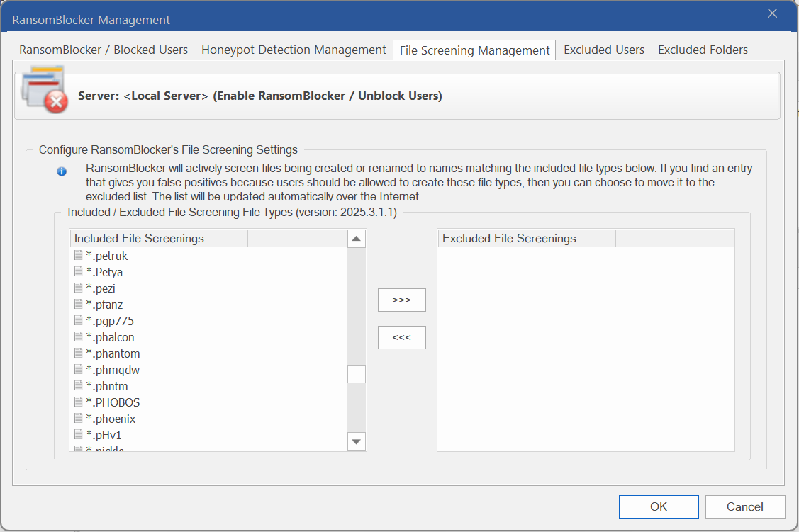Click the scroll-up arrow of included list

pos(356,239)
